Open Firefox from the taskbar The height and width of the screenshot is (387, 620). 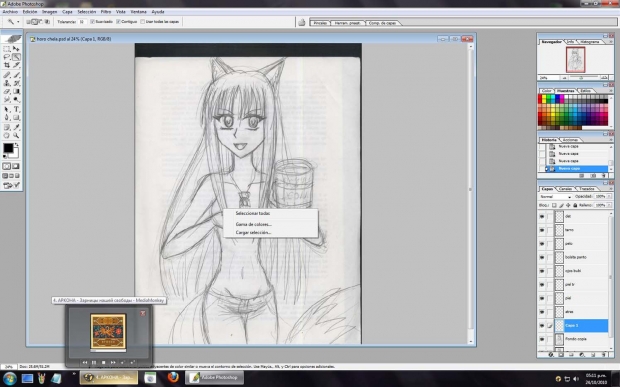coord(173,378)
